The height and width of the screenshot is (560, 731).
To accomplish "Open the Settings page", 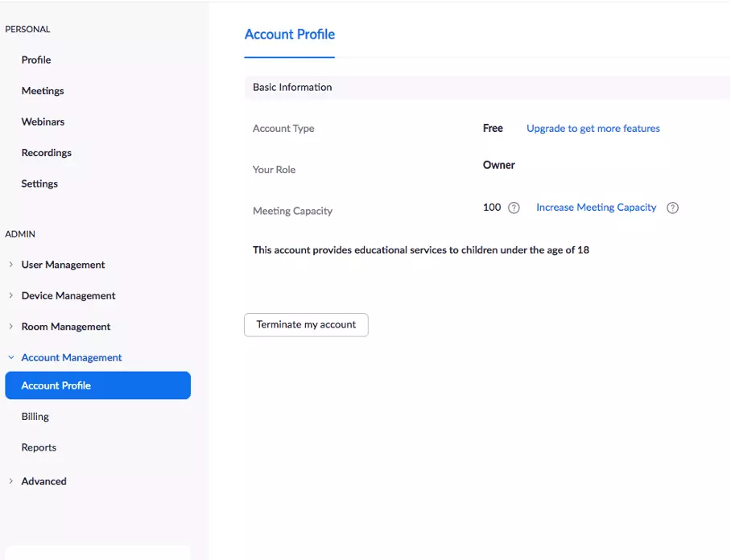I will [x=39, y=183].
